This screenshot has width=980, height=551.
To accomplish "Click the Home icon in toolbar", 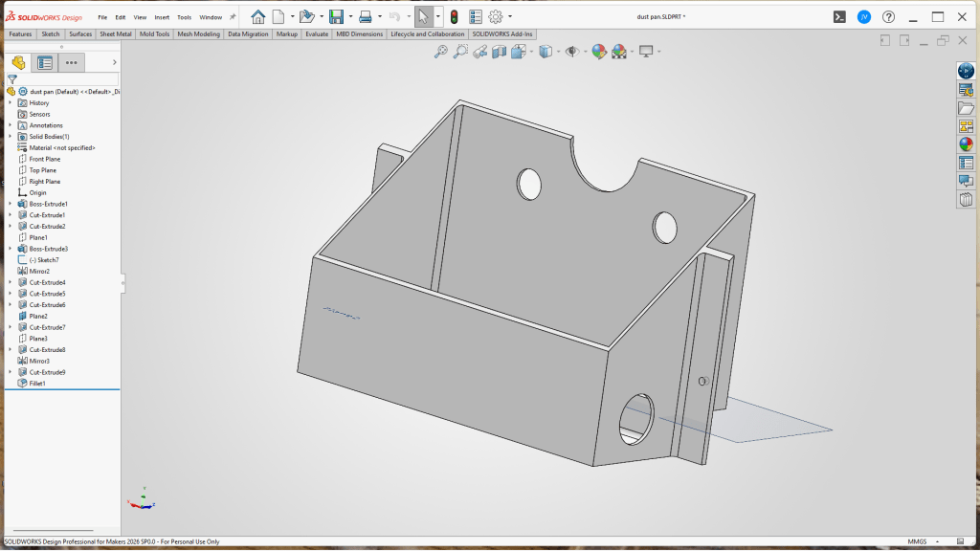I will [258, 16].
